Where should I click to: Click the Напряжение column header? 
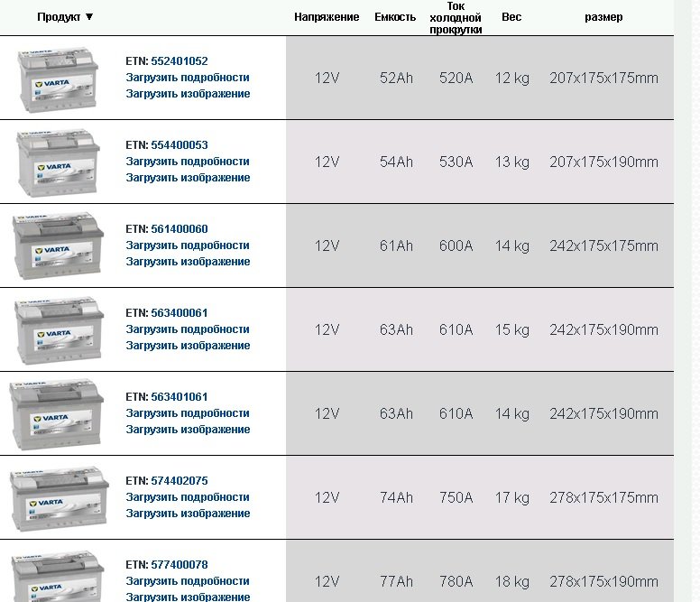click(327, 17)
